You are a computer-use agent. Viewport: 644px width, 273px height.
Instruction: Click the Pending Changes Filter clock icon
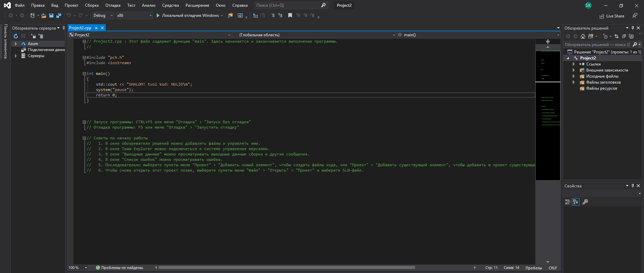(x=605, y=36)
